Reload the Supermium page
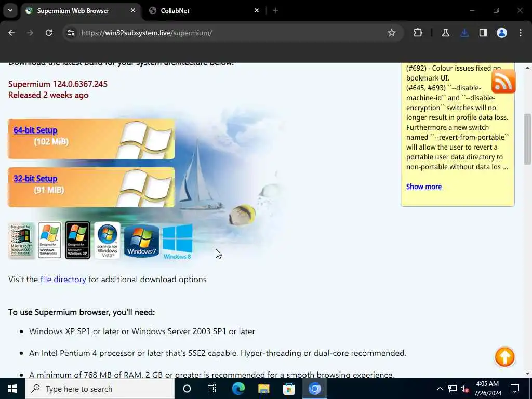 [x=49, y=33]
